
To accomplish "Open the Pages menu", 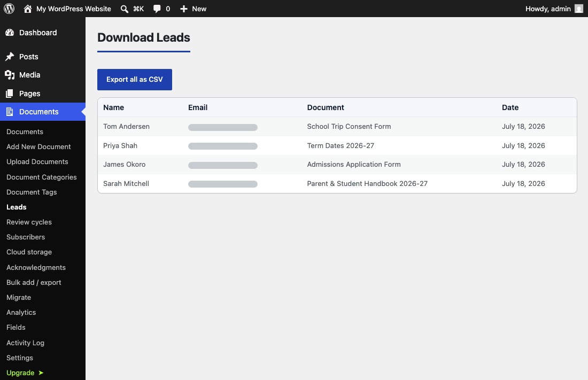I will point(29,94).
